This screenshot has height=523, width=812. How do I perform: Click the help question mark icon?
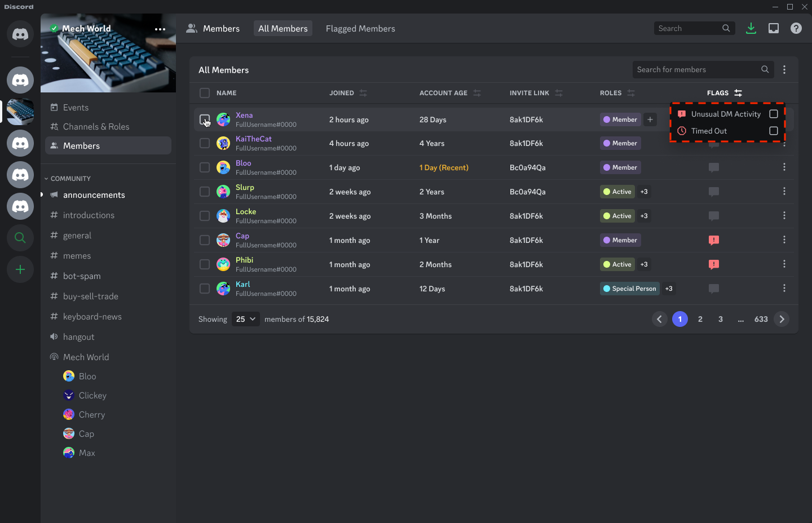[796, 28]
